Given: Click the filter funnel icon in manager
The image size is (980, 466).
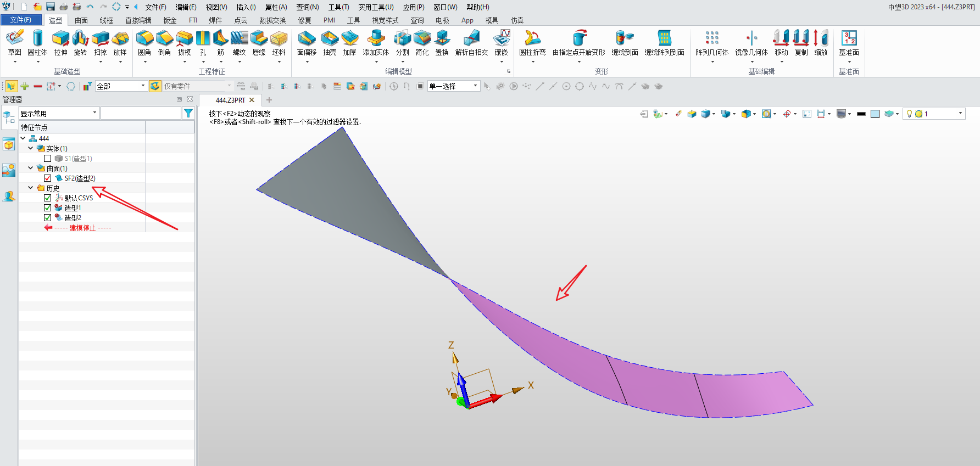Looking at the screenshot, I should click(x=188, y=113).
